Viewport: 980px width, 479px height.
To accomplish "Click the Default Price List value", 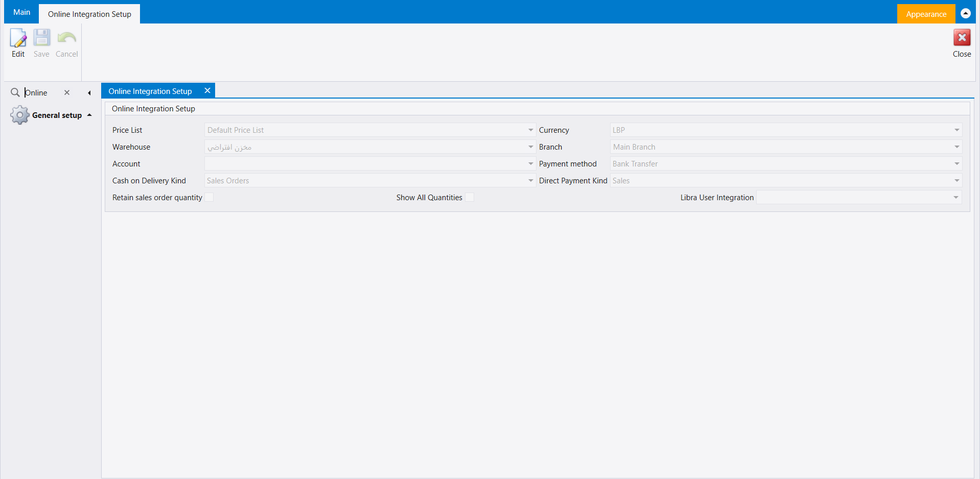I will 236,130.
